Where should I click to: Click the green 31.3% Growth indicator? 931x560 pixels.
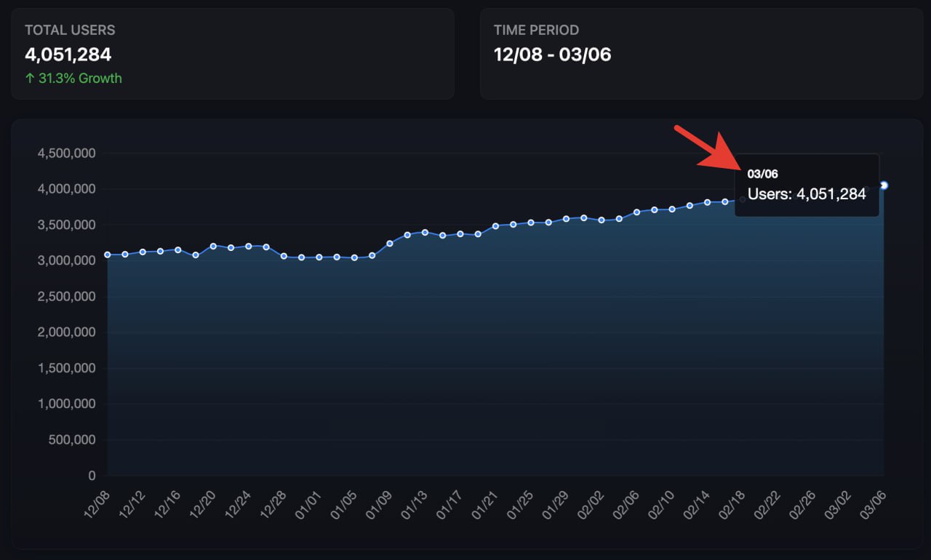pos(73,79)
